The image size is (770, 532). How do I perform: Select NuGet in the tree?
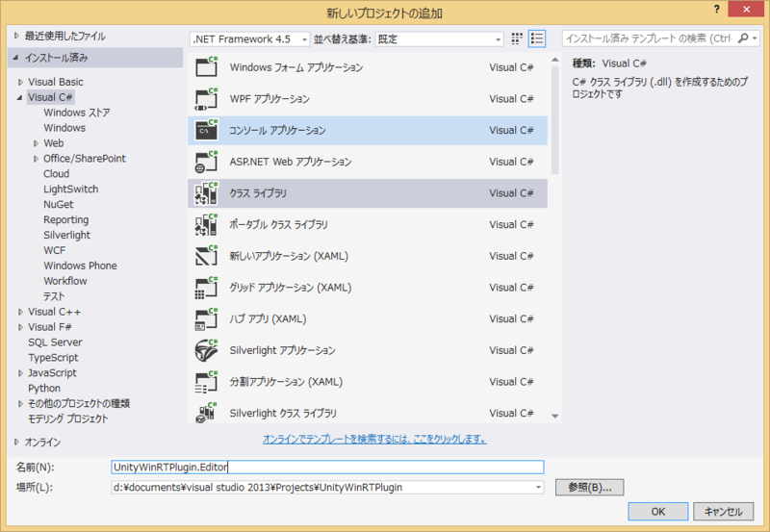point(59,204)
